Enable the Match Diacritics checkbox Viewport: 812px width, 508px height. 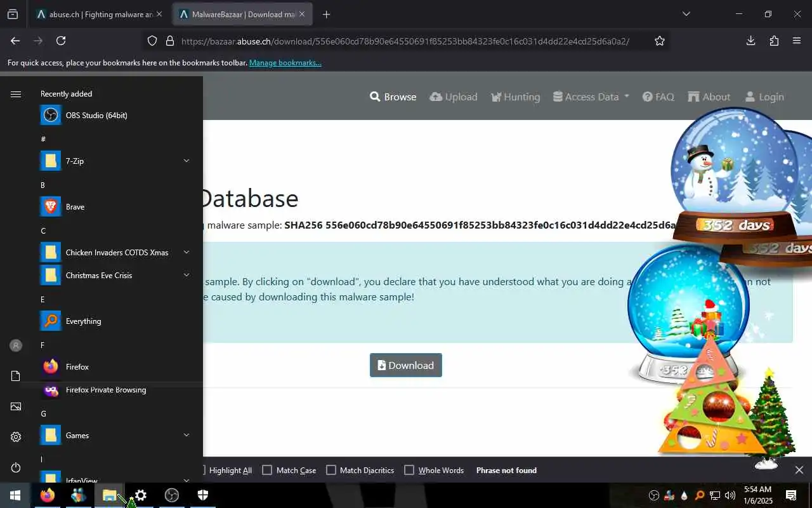331,471
